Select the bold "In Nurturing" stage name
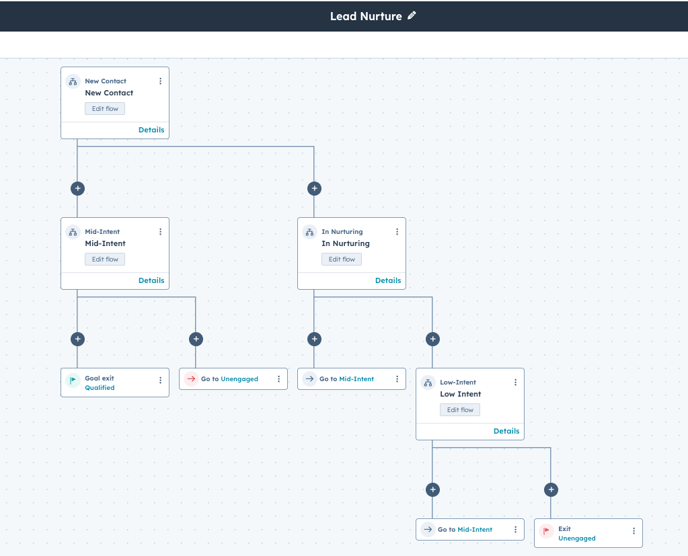Image resolution: width=688 pixels, height=556 pixels. tap(345, 244)
